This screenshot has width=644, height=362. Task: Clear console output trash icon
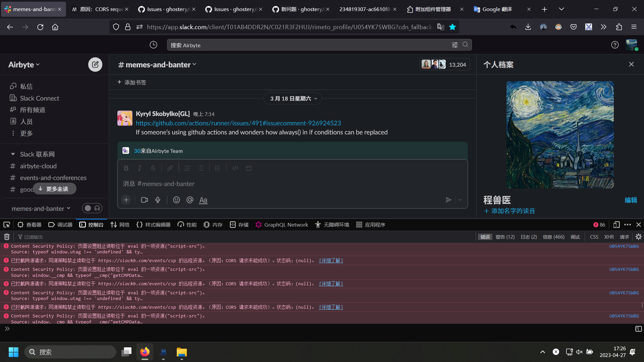7,237
